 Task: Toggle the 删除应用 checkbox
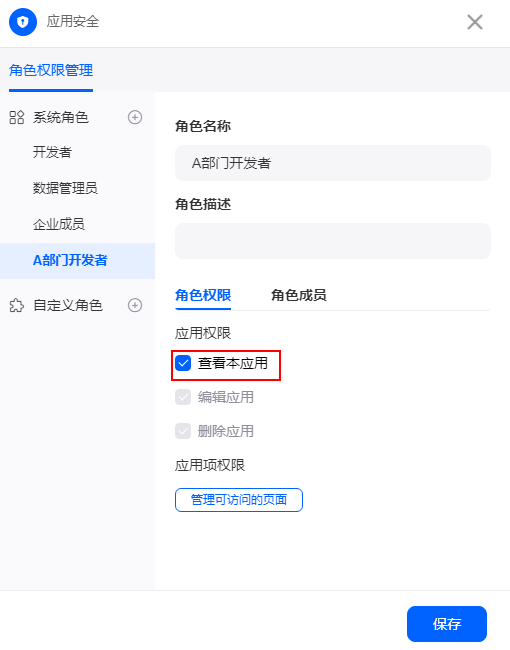[x=183, y=431]
